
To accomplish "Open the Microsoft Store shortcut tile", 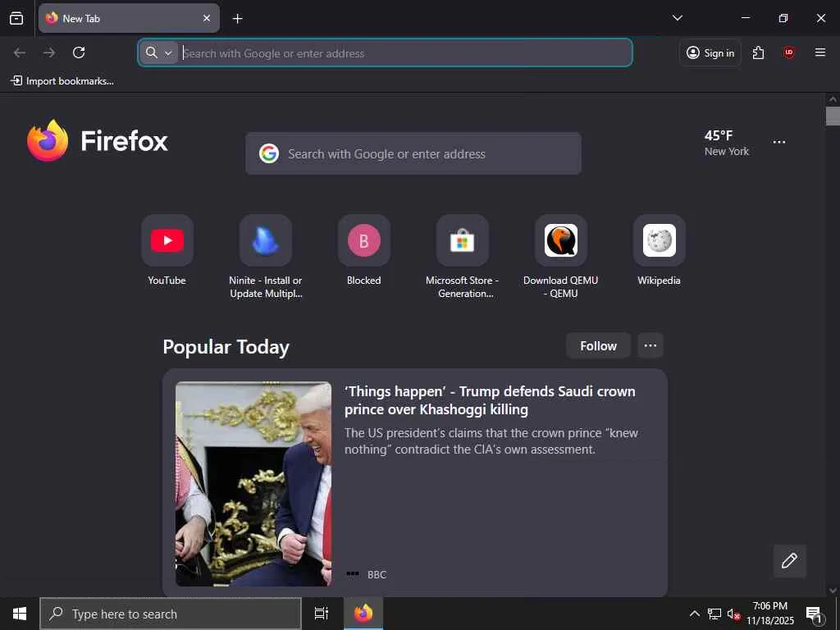I will point(463,240).
